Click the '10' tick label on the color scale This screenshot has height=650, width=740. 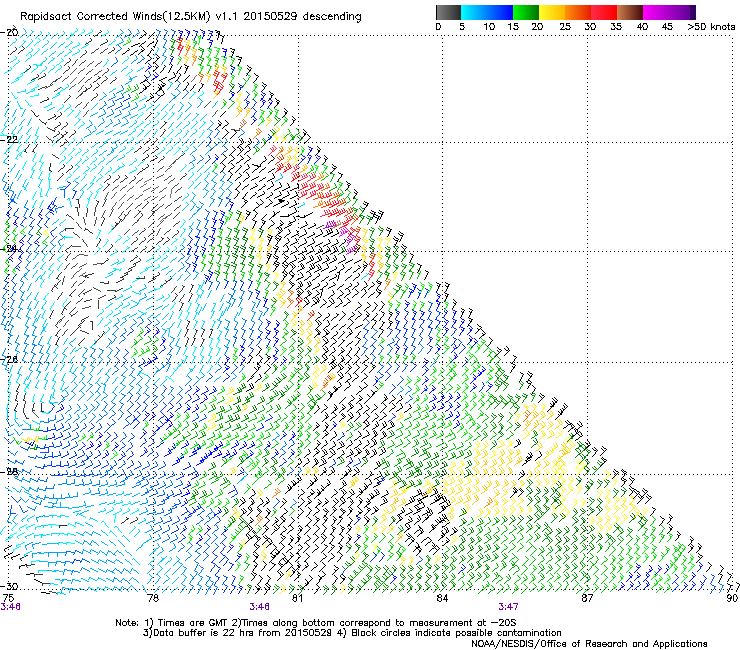[489, 27]
